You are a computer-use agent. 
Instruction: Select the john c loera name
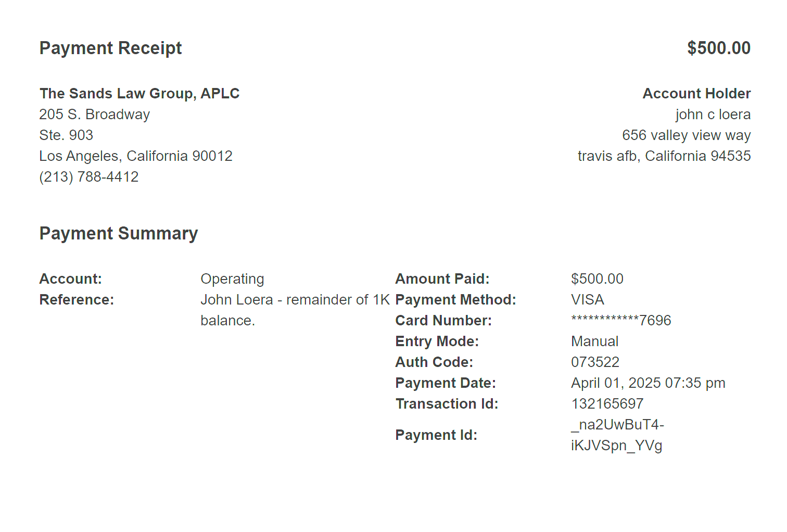click(x=713, y=114)
